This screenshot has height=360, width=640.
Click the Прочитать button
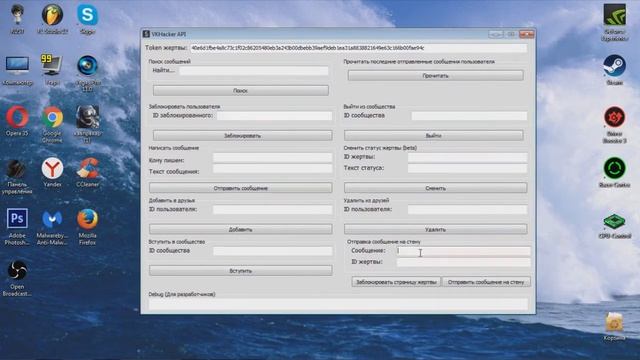[436, 76]
